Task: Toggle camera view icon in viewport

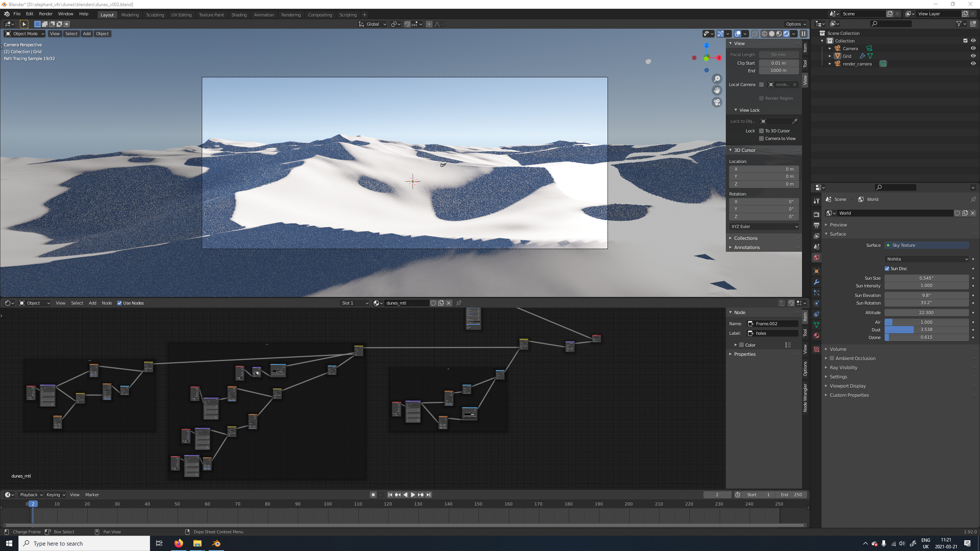Action: click(717, 102)
